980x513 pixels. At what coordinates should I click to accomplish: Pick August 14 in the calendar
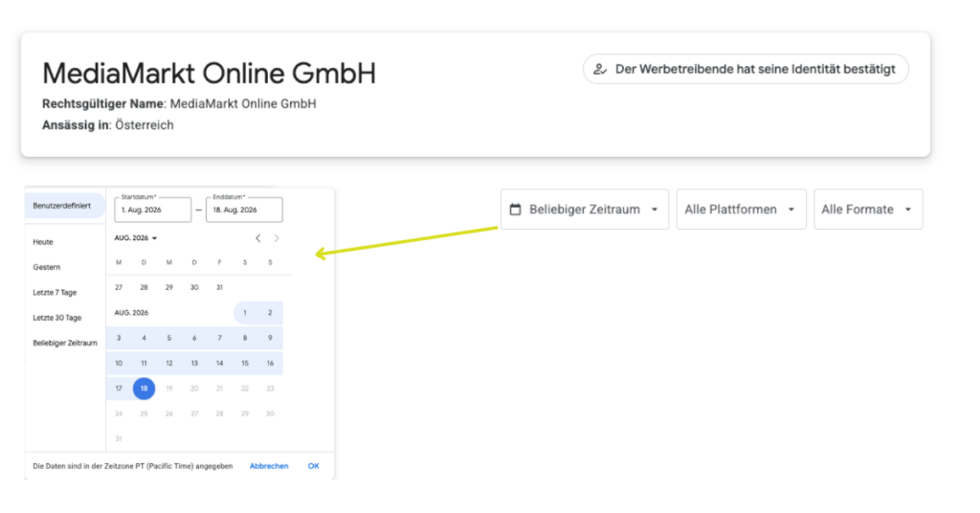click(219, 363)
